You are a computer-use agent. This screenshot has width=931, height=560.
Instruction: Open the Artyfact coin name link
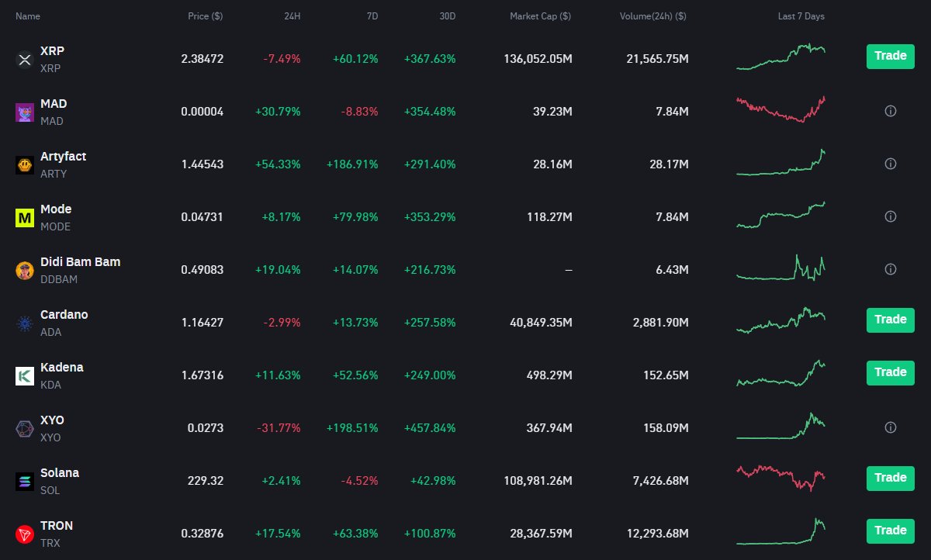(x=64, y=156)
